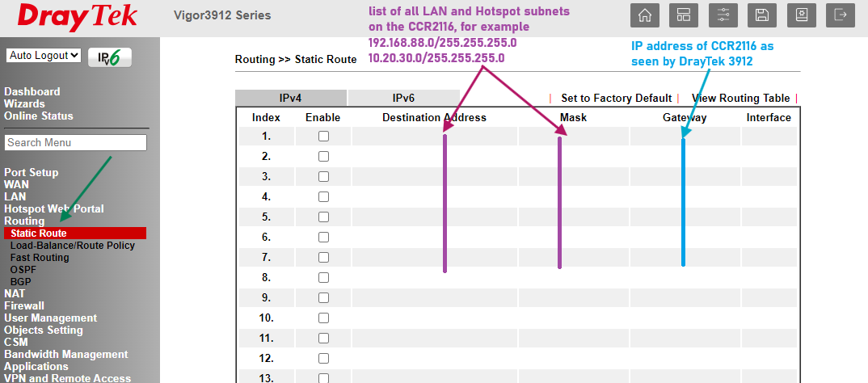Enable static route index 2 checkbox

pyautogui.click(x=324, y=157)
